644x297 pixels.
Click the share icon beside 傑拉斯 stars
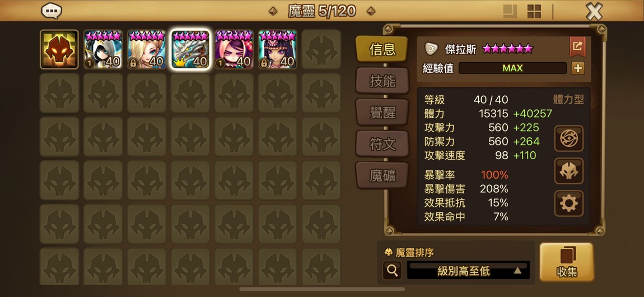click(577, 47)
